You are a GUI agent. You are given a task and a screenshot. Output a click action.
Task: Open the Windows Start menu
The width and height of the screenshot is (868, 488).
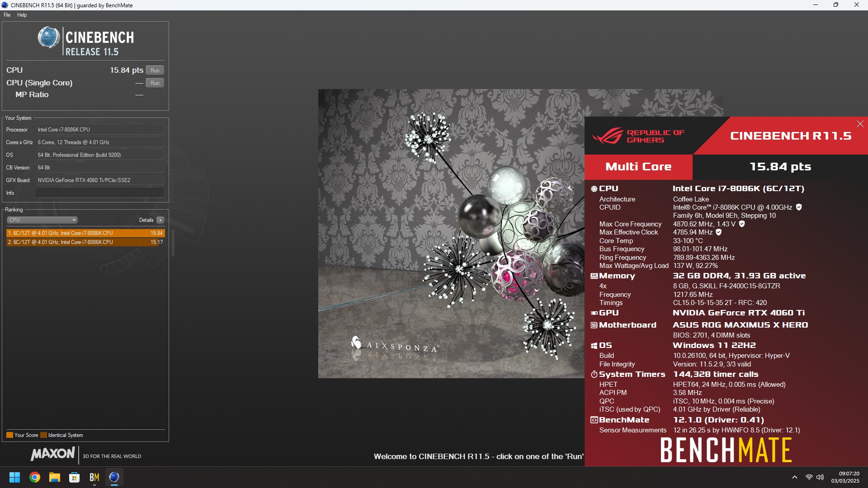(14, 477)
